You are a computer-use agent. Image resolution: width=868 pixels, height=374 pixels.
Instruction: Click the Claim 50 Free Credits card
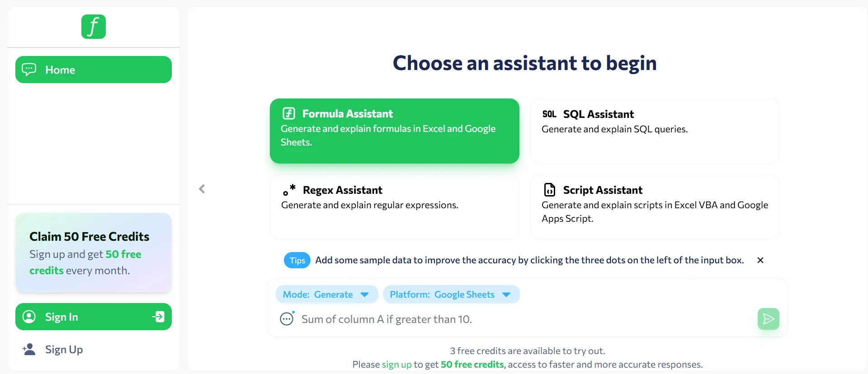(93, 252)
